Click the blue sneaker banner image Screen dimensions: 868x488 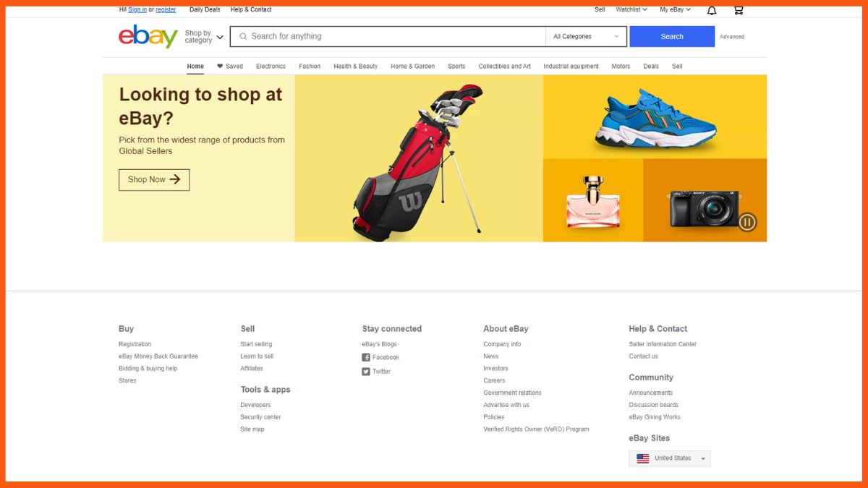655,116
